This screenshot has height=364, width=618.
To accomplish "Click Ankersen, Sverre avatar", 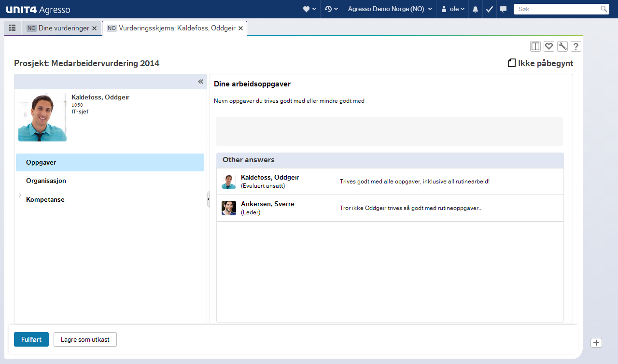I will [229, 208].
